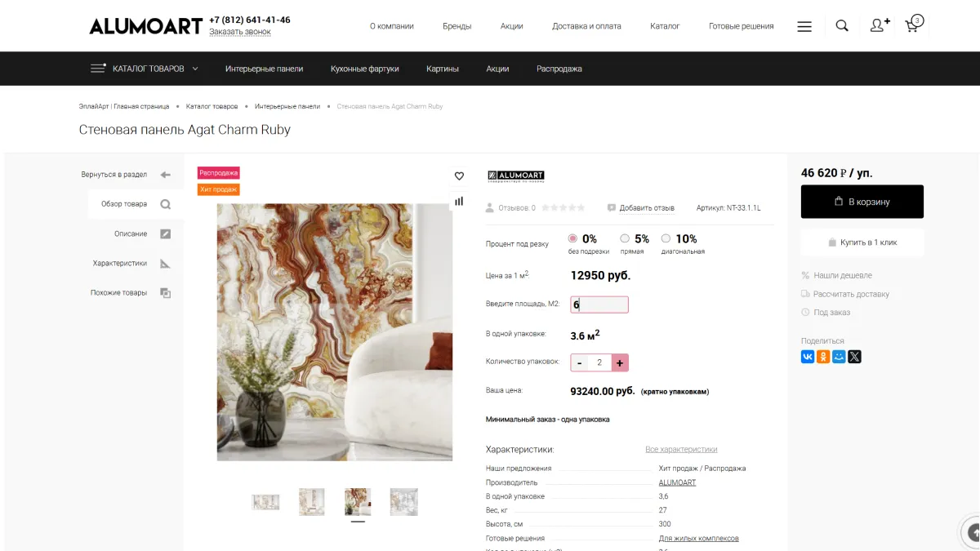The image size is (980, 551).
Task: Open the search magnifier icon
Action: (842, 26)
